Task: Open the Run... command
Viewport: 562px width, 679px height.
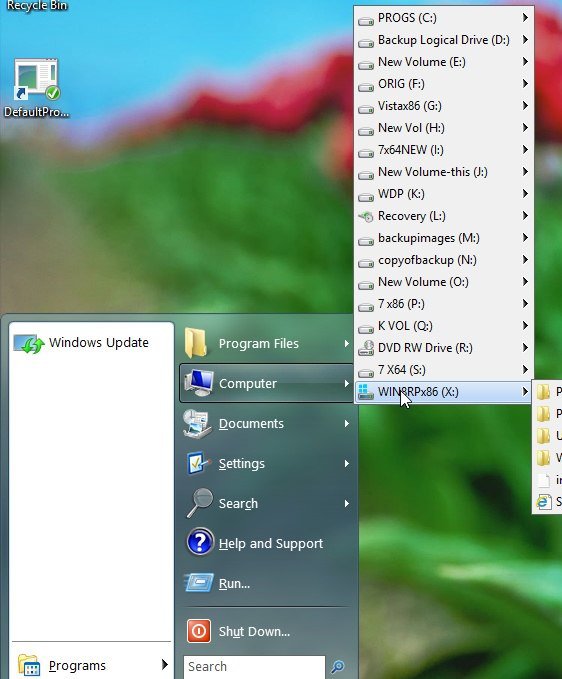Action: tap(267, 583)
